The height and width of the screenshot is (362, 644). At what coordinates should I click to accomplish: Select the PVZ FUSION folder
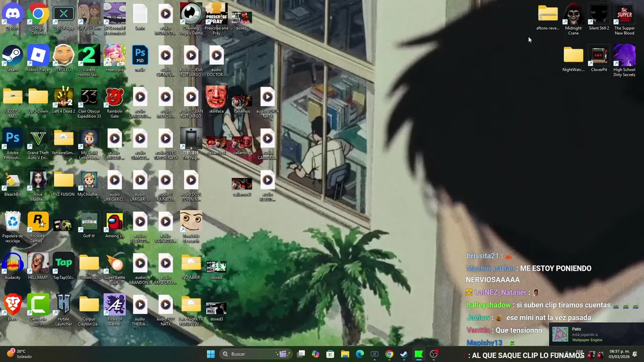pyautogui.click(x=63, y=184)
